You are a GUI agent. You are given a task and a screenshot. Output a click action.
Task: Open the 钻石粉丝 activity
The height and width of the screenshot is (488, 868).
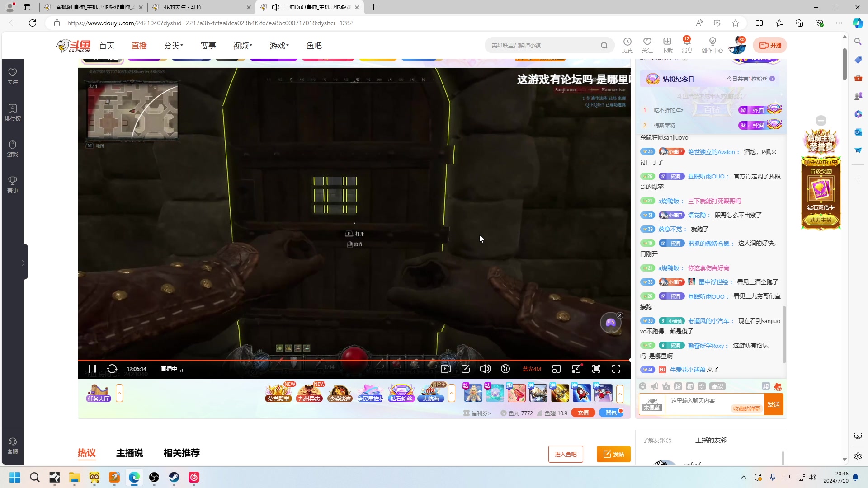click(401, 393)
